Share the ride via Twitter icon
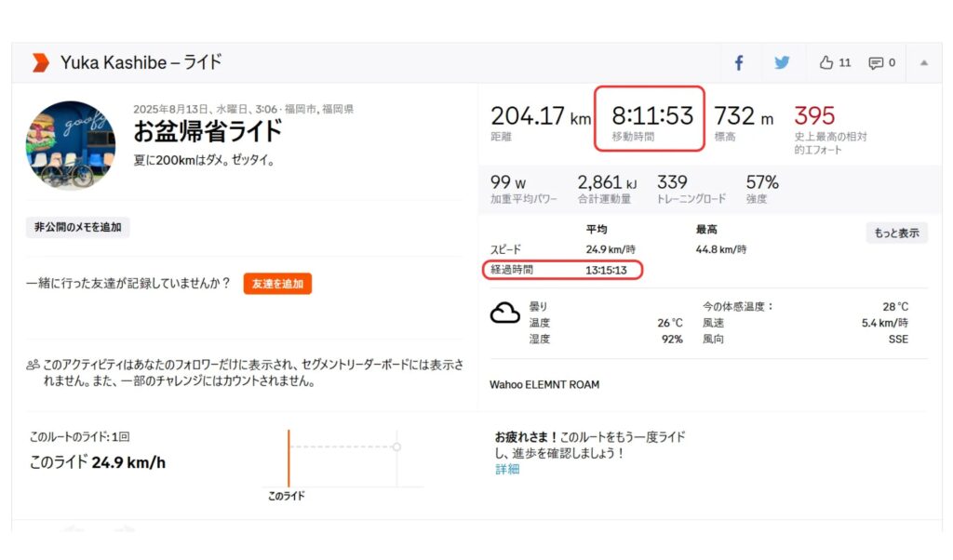The width and height of the screenshot is (953, 560). (782, 63)
